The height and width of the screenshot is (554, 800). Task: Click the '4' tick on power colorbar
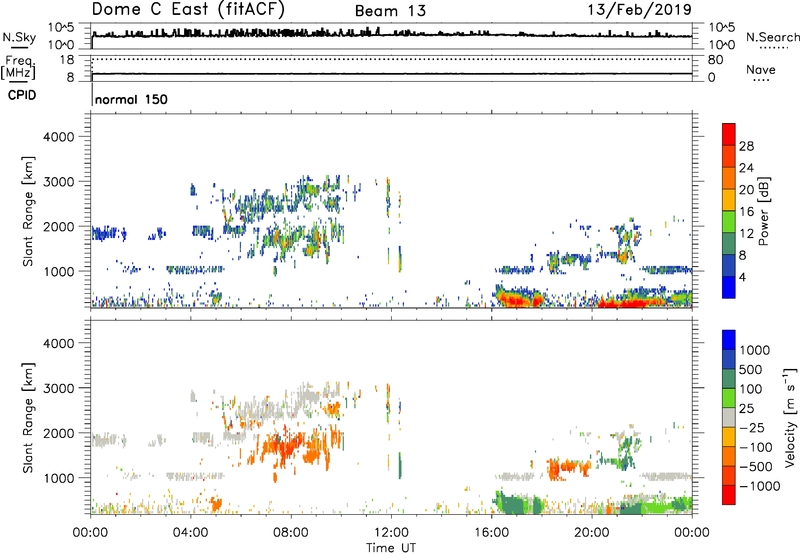[x=742, y=277]
